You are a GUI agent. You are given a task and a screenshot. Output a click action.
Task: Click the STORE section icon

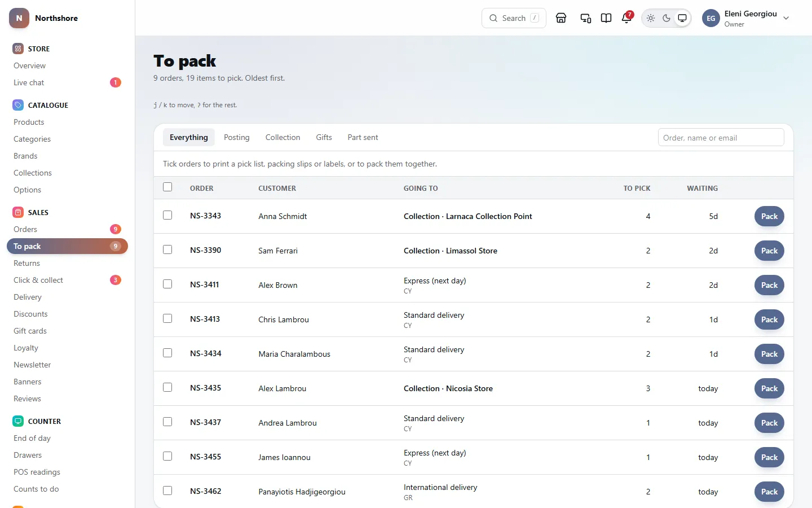pos(18,49)
